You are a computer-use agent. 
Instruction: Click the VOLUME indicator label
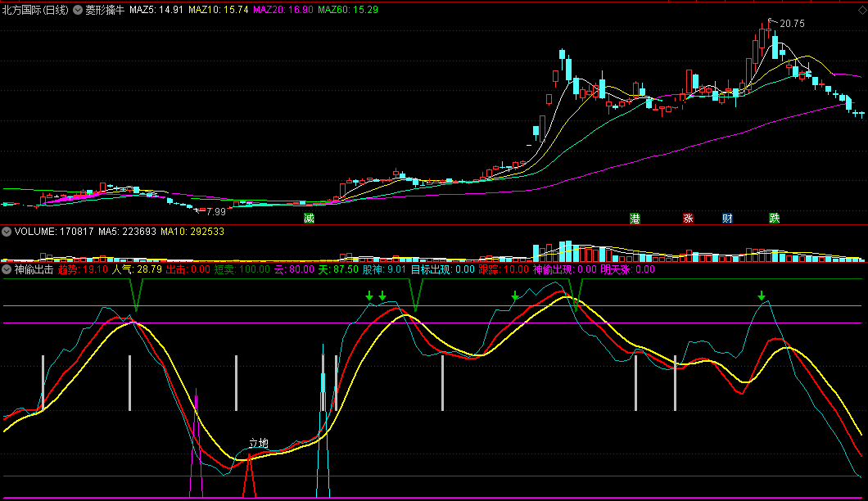[34, 232]
